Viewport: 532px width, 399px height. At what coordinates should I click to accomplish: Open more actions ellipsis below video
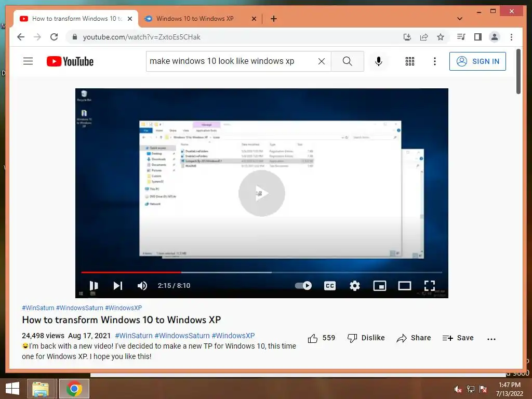491,339
